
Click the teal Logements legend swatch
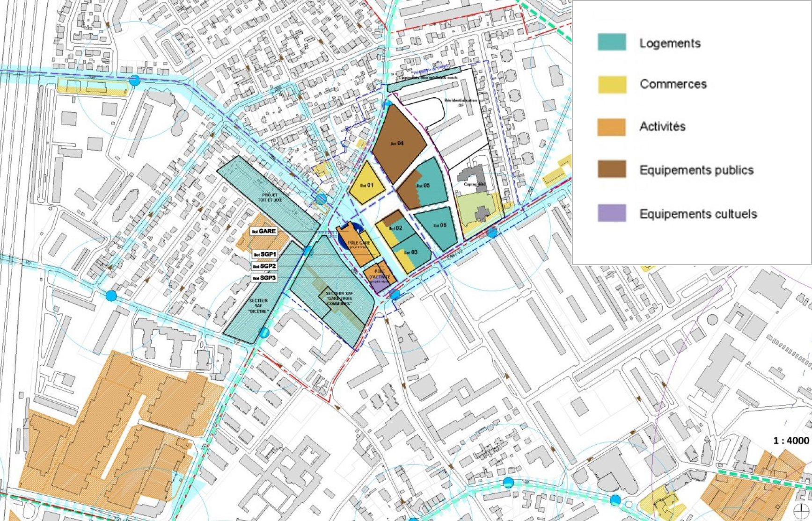pyautogui.click(x=612, y=42)
